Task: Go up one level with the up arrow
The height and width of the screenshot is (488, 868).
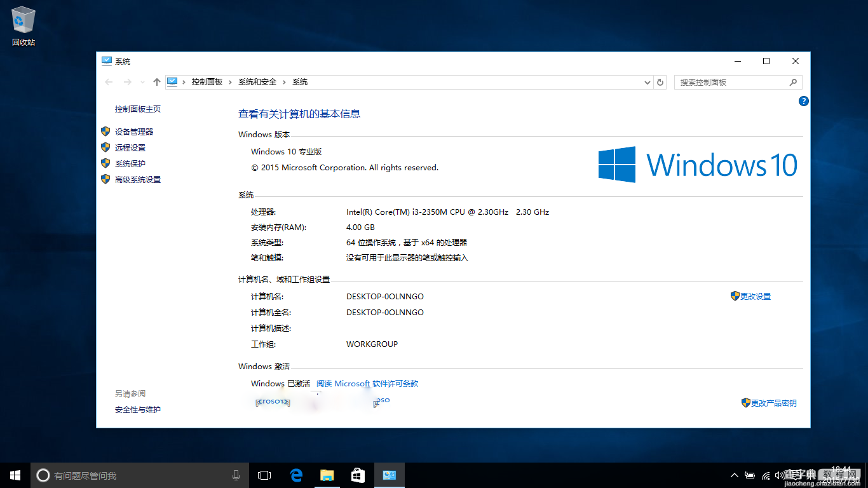Action: click(157, 82)
